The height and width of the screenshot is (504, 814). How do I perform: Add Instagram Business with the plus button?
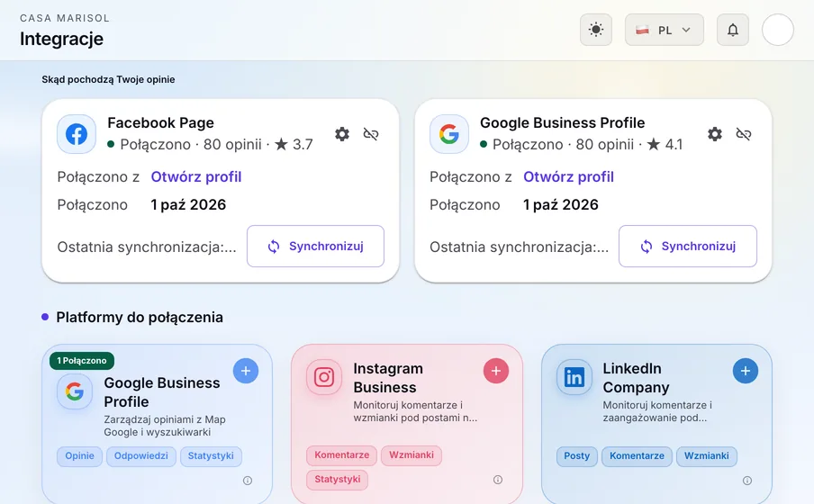496,371
